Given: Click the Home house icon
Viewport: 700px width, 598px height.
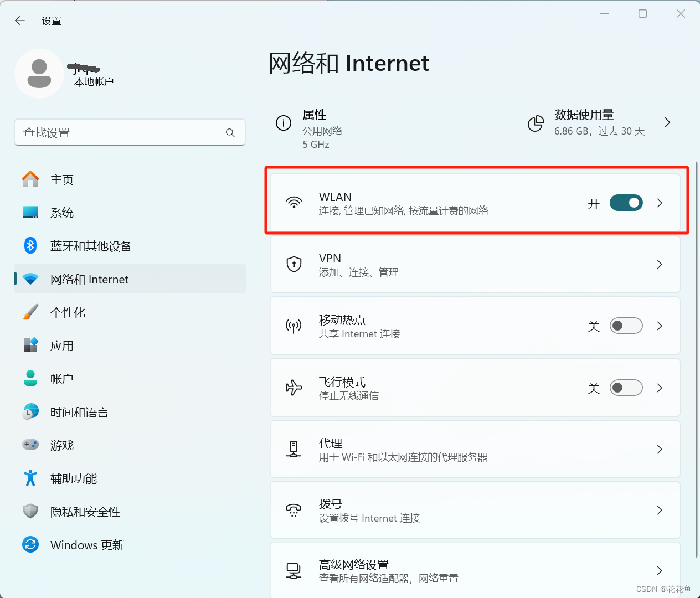Looking at the screenshot, I should pyautogui.click(x=30, y=179).
